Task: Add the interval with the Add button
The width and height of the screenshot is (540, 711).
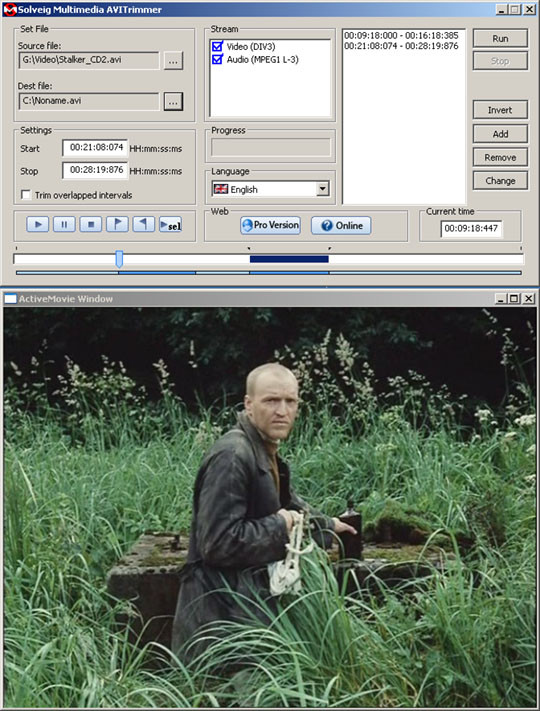Action: [x=500, y=134]
